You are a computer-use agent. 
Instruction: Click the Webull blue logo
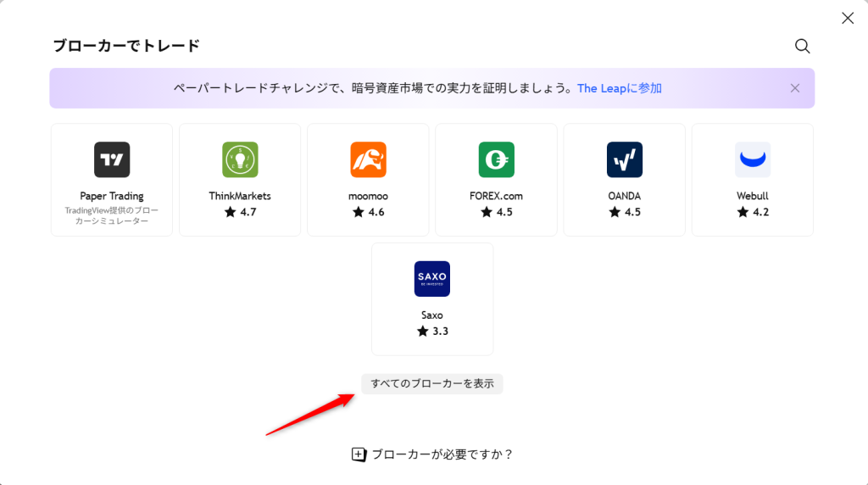tap(753, 159)
